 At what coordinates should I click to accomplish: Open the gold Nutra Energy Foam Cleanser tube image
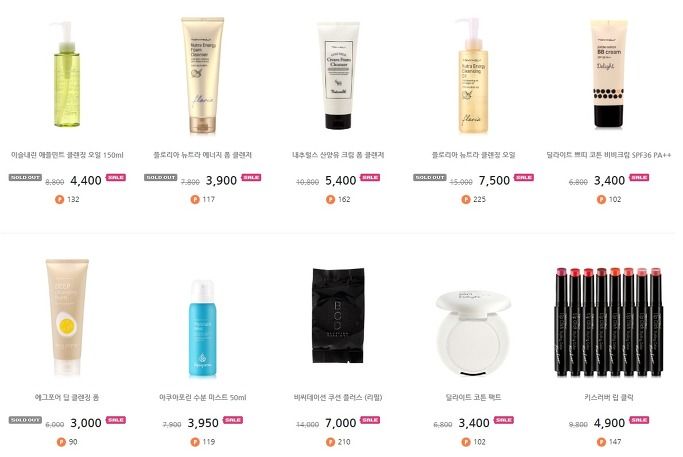coord(203,74)
